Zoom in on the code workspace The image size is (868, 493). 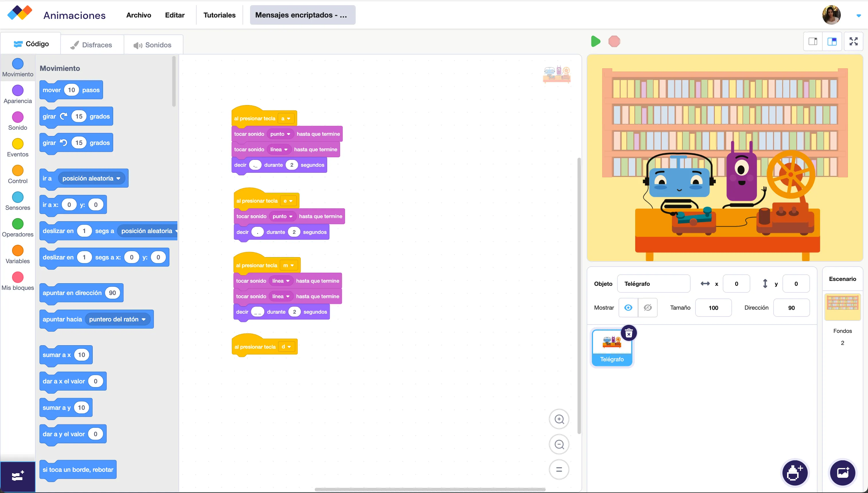[559, 419]
